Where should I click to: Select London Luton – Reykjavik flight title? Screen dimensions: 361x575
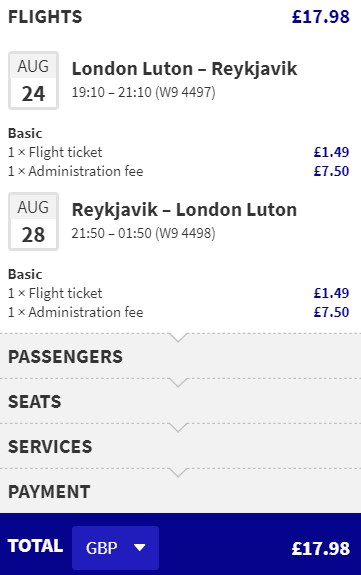(184, 69)
